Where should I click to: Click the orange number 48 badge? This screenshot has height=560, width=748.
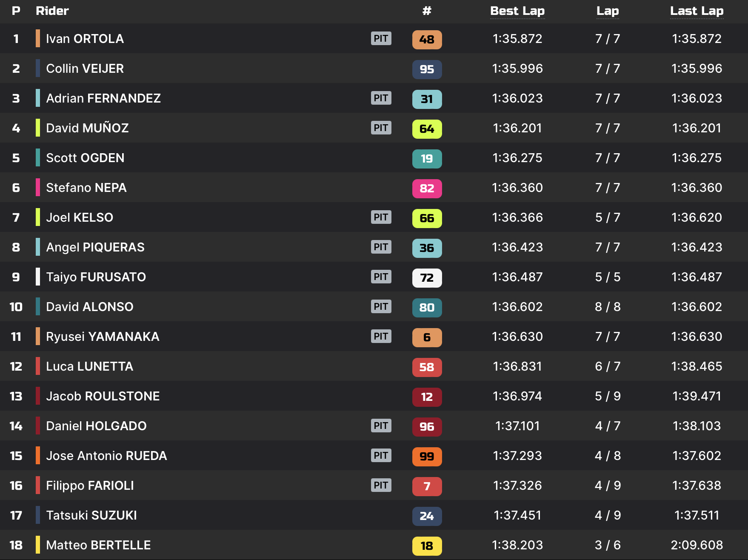[x=427, y=40]
